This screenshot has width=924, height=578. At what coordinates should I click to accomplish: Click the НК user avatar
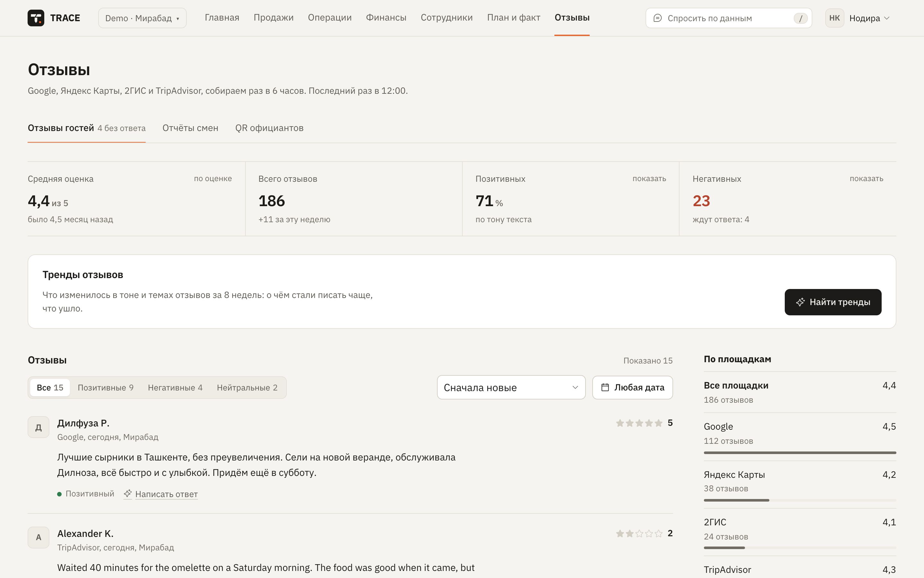tap(834, 18)
